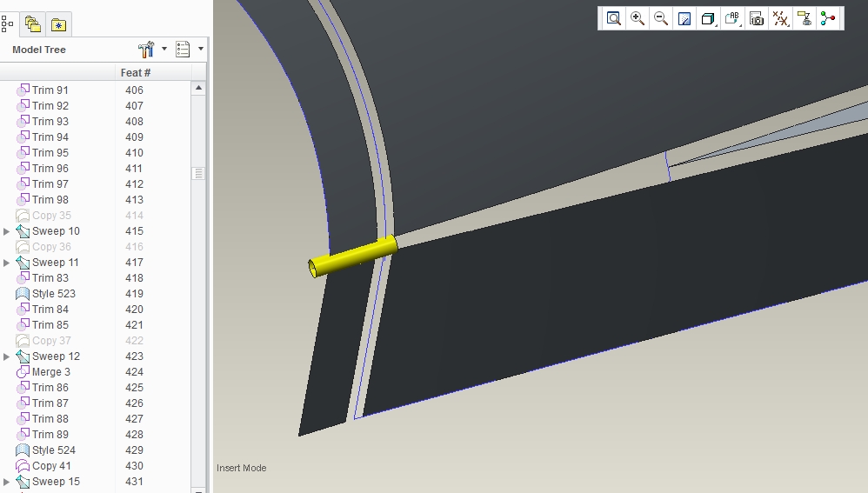The image size is (868, 493).
Task: Select the Trim 83 feature
Action: coord(50,277)
